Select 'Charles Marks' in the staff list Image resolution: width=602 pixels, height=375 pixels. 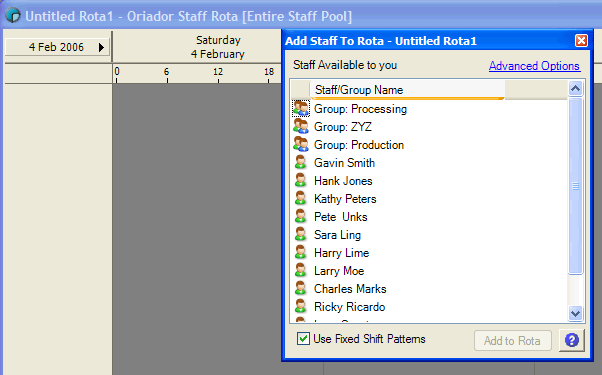point(350,289)
